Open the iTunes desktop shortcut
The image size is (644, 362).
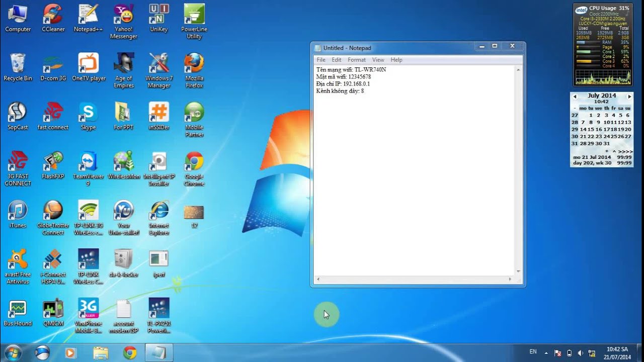coord(18,215)
